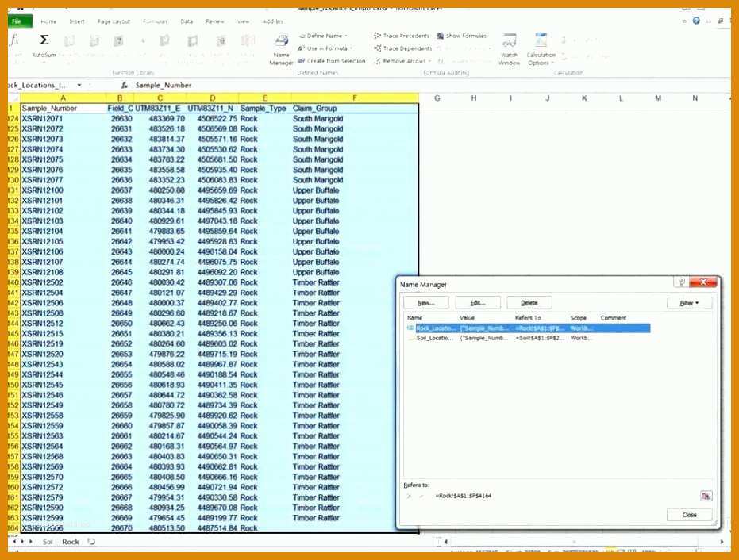This screenshot has width=739, height=560.
Task: Click horizontal scrollbar right arrow
Action: click(722, 542)
